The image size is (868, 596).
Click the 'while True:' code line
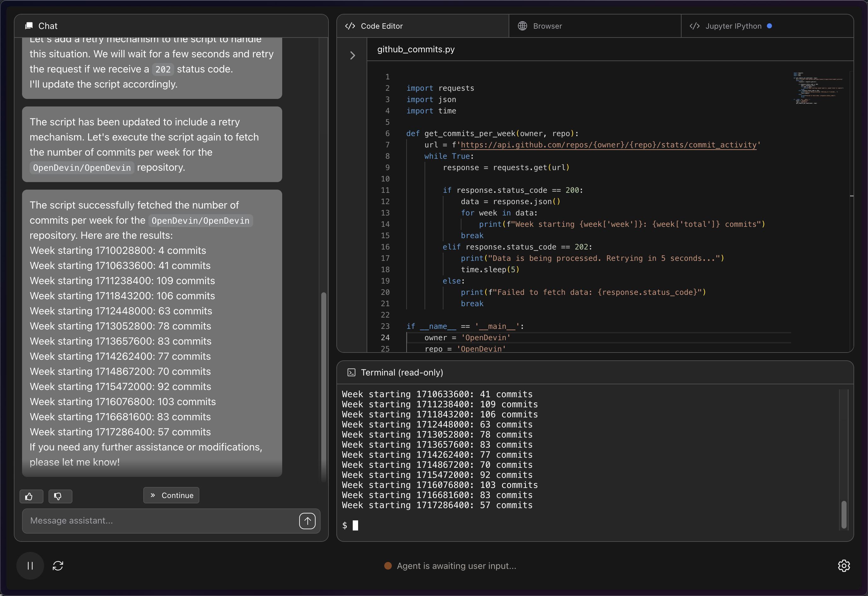(x=449, y=156)
